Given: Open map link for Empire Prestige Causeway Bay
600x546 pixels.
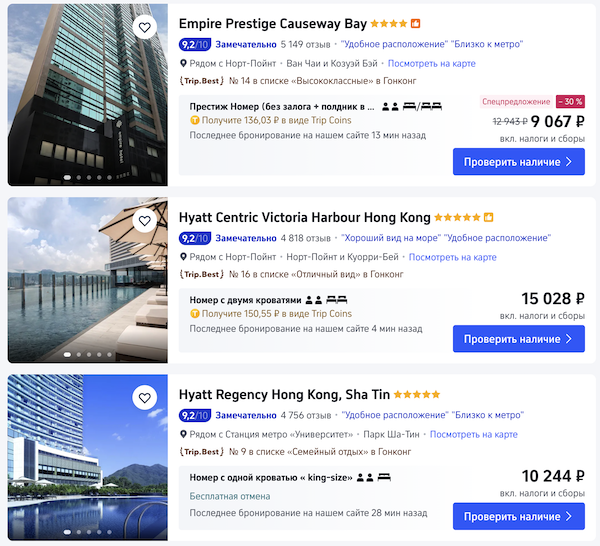Looking at the screenshot, I should click(x=432, y=64).
